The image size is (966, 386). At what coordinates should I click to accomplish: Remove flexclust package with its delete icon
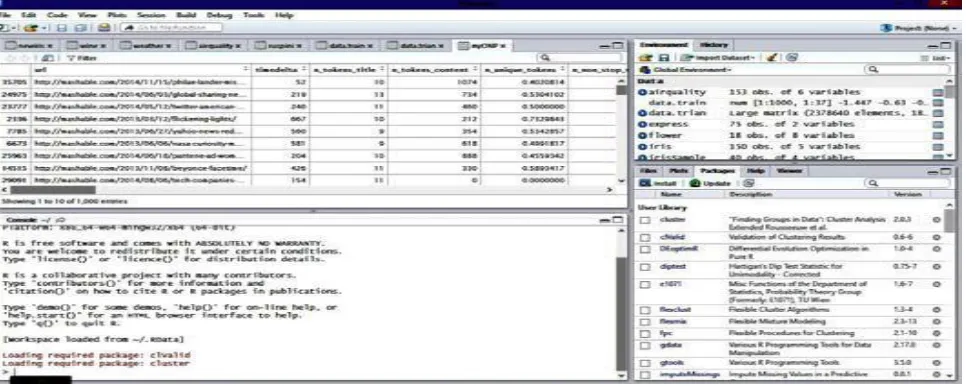(936, 310)
